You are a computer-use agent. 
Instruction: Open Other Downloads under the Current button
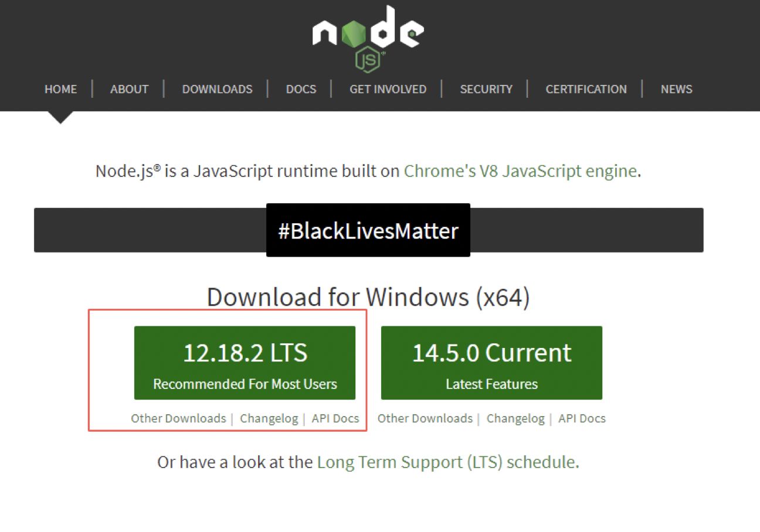click(425, 418)
